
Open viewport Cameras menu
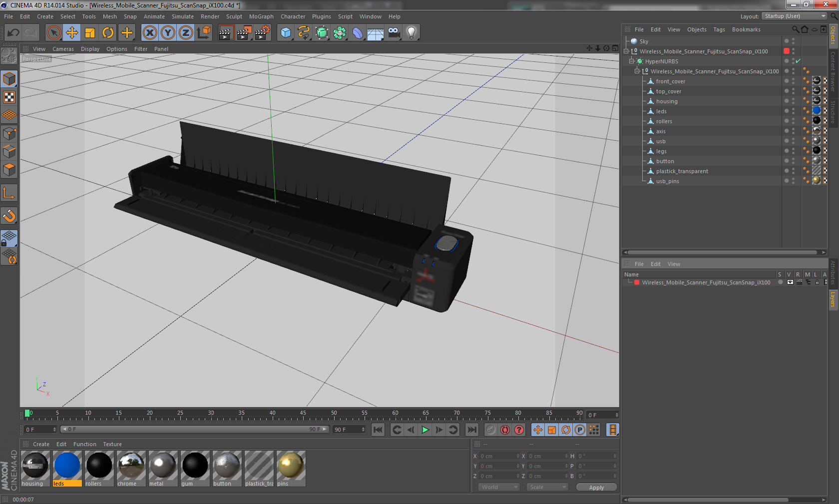tap(63, 49)
